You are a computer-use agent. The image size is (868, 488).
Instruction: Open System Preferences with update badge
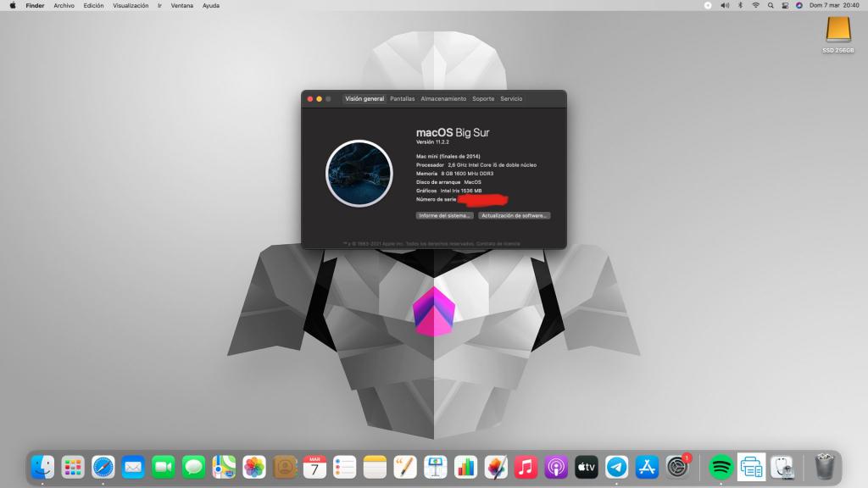click(677, 467)
